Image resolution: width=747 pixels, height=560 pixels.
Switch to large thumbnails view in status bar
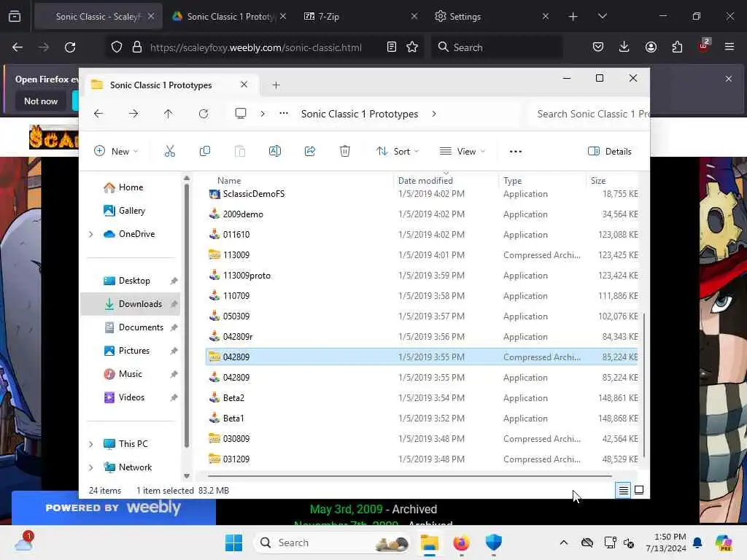[x=639, y=490]
